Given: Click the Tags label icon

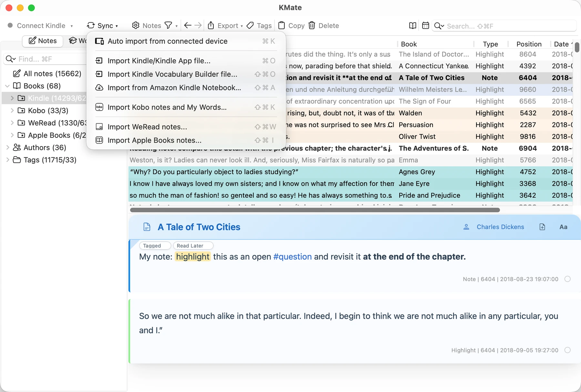Looking at the screenshot, I should [x=250, y=25].
